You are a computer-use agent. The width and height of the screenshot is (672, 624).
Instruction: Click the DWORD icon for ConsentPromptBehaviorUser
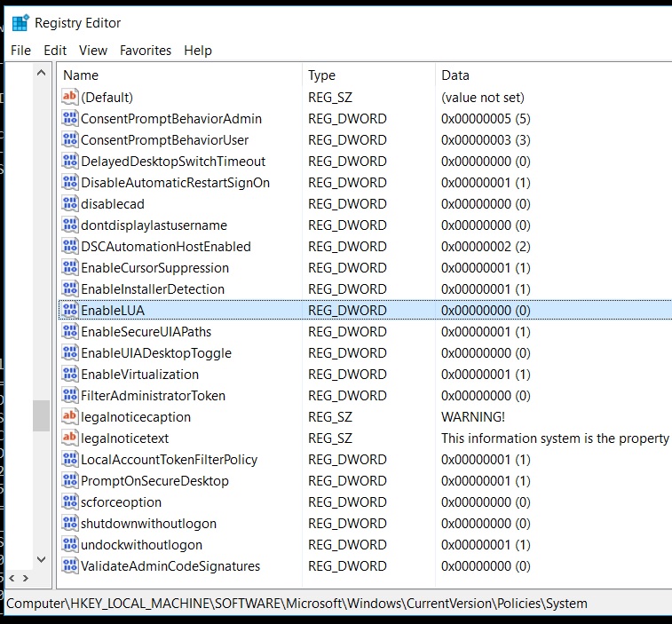point(70,139)
